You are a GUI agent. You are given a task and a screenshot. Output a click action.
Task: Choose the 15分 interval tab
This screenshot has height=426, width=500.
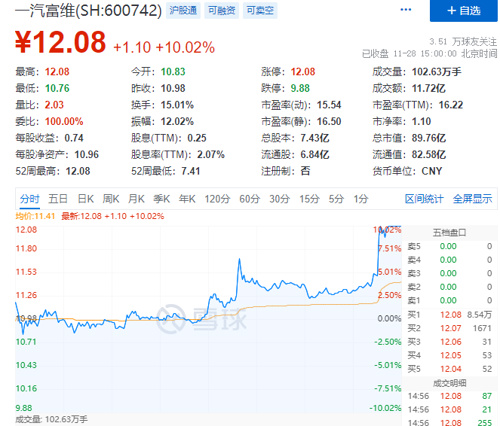pos(309,199)
